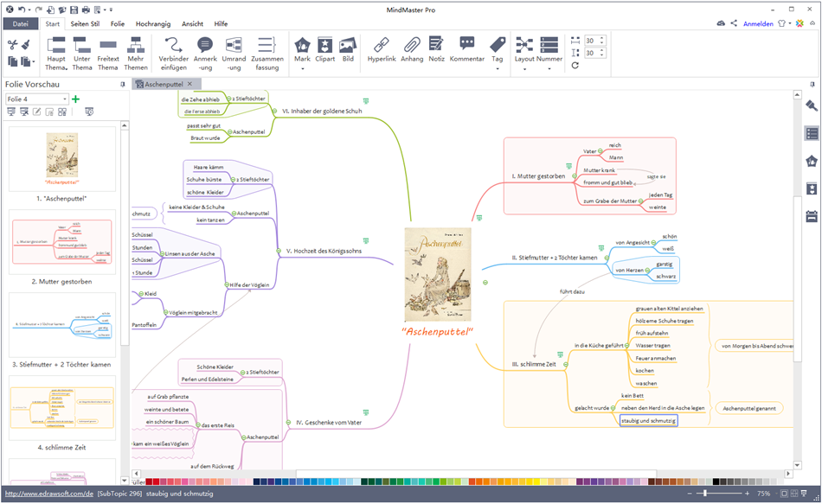Image resolution: width=822 pixels, height=504 pixels.
Task: Add a Hyperlink
Action: tap(382, 50)
